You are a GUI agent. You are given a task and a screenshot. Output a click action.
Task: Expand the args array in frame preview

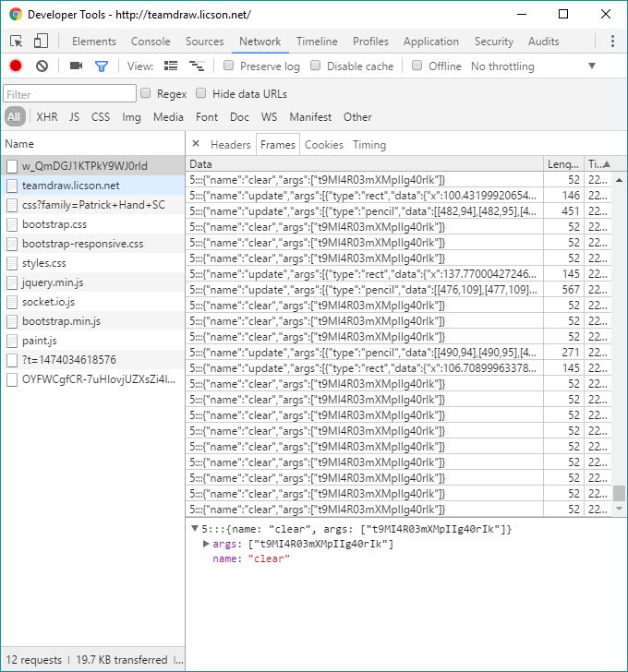tap(206, 544)
